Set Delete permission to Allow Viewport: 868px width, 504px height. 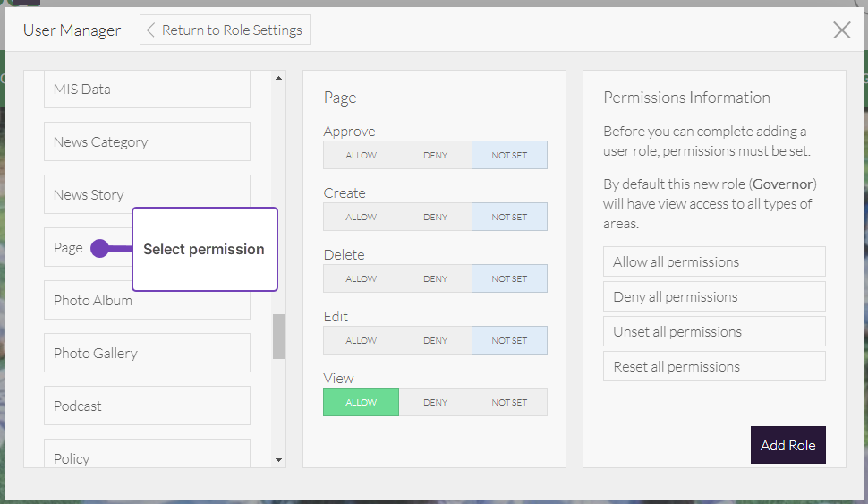(x=361, y=278)
